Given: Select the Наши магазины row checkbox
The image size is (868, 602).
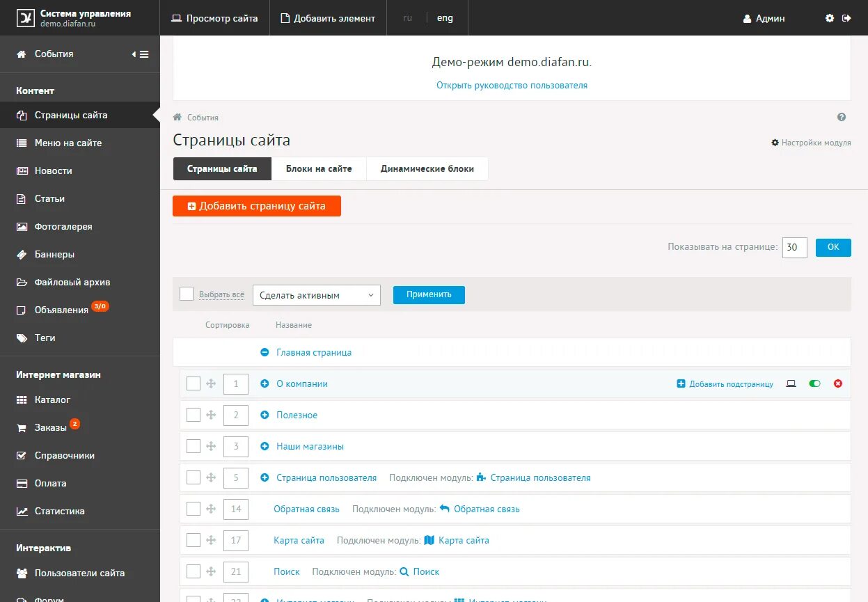Looking at the screenshot, I should [x=194, y=446].
